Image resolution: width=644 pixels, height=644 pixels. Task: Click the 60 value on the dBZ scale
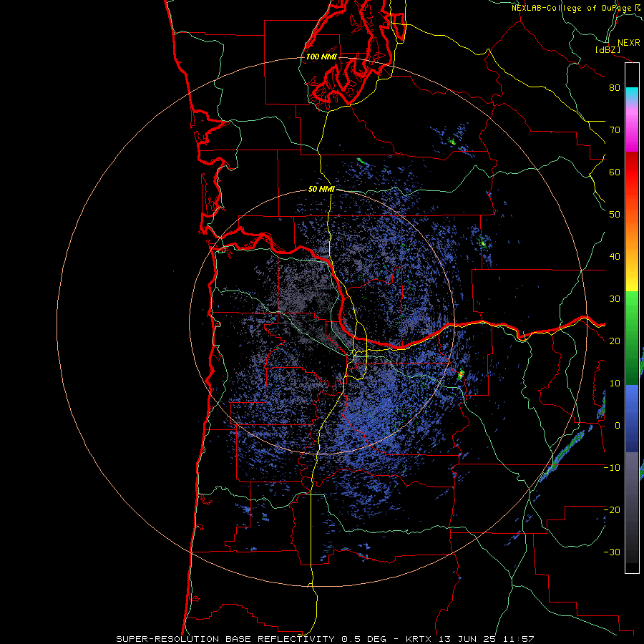(615, 172)
